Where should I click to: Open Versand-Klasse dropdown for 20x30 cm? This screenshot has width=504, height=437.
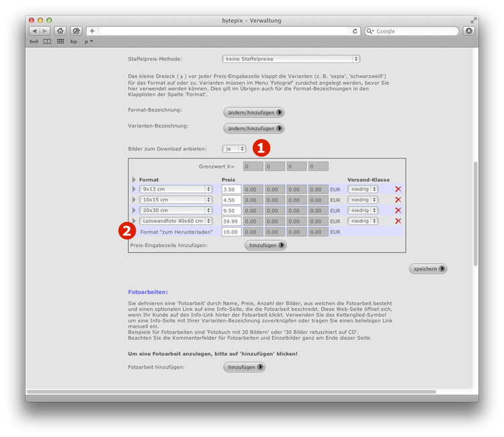click(363, 210)
